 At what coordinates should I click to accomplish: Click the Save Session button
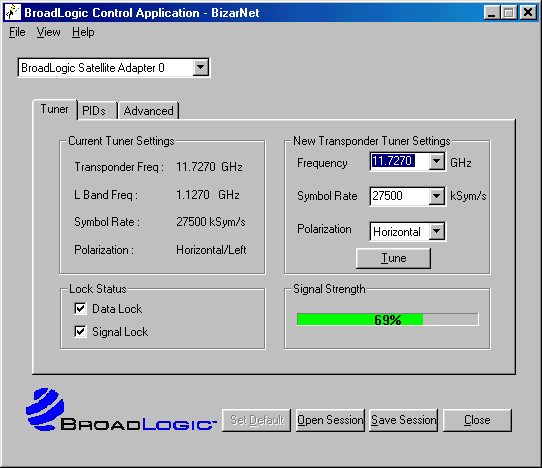tap(403, 420)
